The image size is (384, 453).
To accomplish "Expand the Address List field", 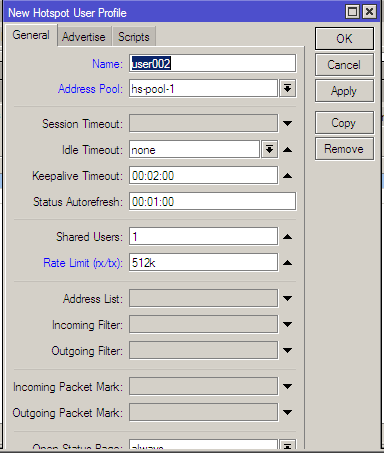I will point(287,298).
